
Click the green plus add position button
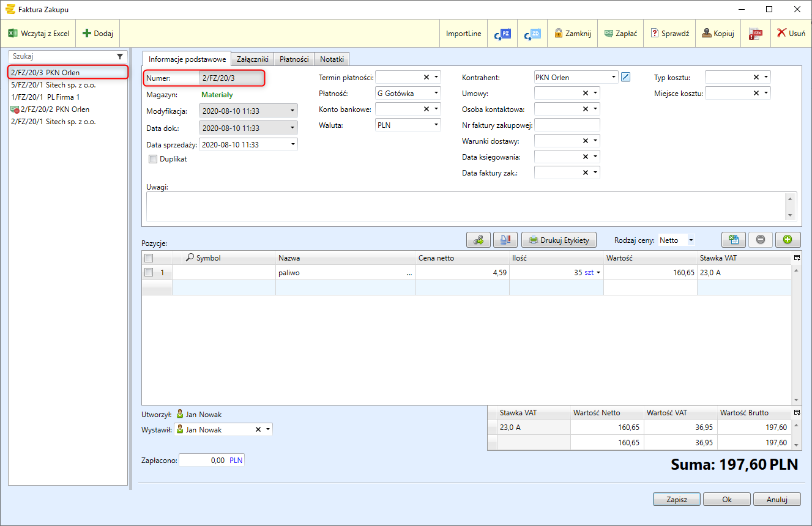[x=788, y=240]
